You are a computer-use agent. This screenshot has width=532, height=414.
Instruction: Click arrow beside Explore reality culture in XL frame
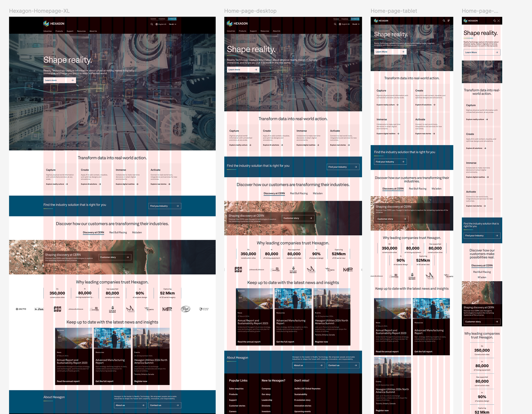pyautogui.click(x=67, y=184)
